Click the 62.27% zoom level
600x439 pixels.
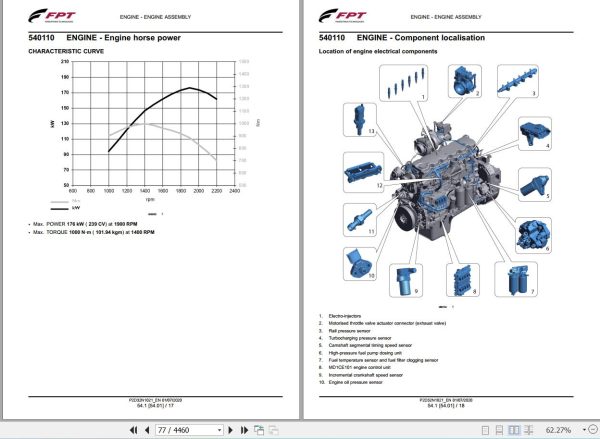[x=558, y=430]
